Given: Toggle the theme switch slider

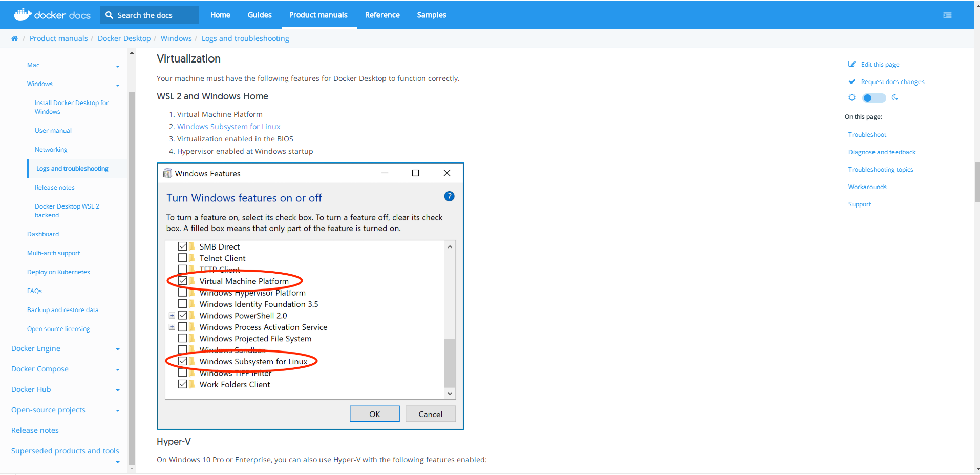Looking at the screenshot, I should (874, 97).
